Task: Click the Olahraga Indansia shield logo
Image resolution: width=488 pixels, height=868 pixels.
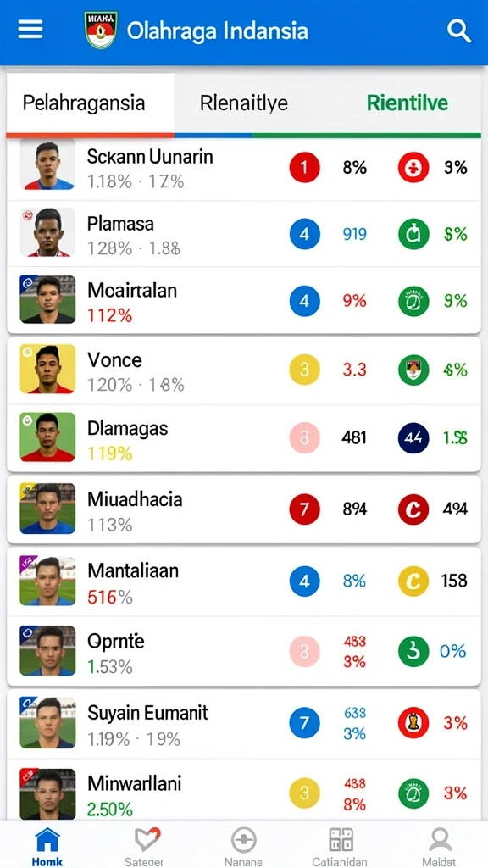Action: [x=101, y=31]
